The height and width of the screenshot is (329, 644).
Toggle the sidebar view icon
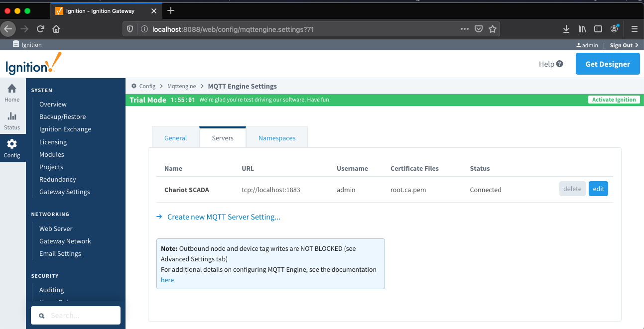click(598, 29)
